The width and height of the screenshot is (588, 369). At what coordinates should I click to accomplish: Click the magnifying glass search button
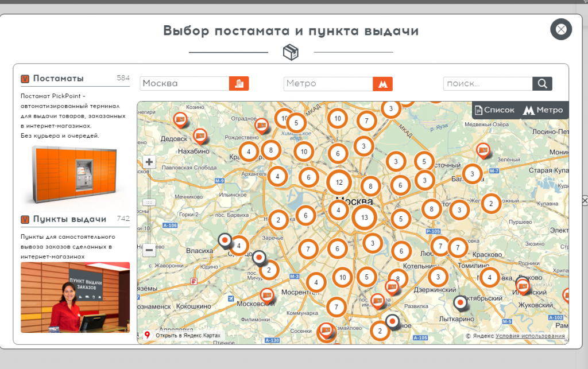(542, 84)
